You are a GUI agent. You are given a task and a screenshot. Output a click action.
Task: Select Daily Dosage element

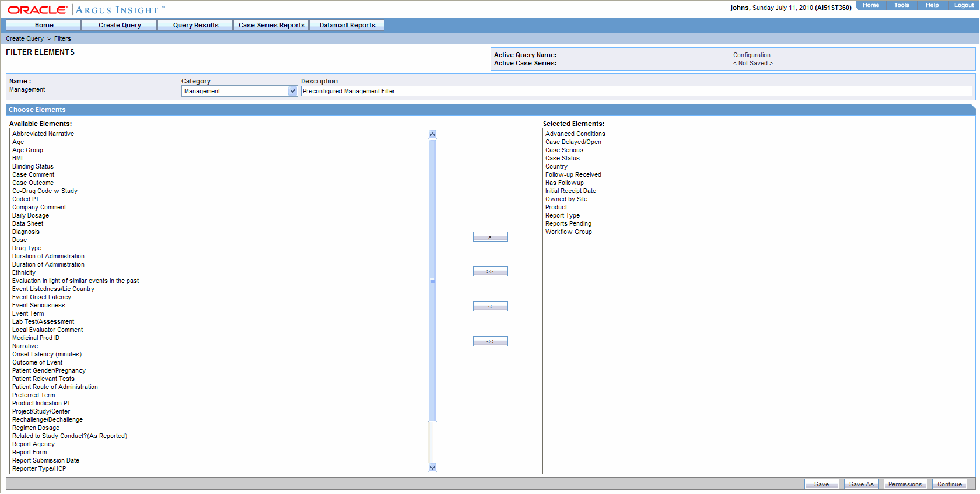[x=30, y=215]
